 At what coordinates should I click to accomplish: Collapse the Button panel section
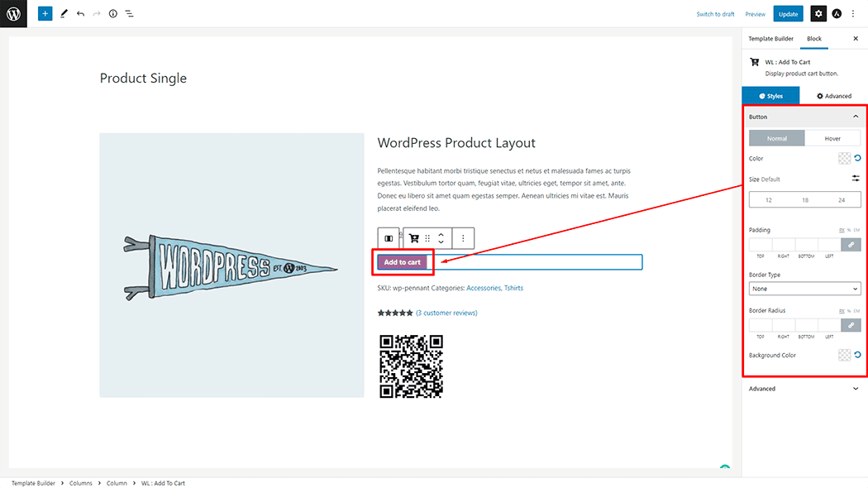pyautogui.click(x=856, y=117)
